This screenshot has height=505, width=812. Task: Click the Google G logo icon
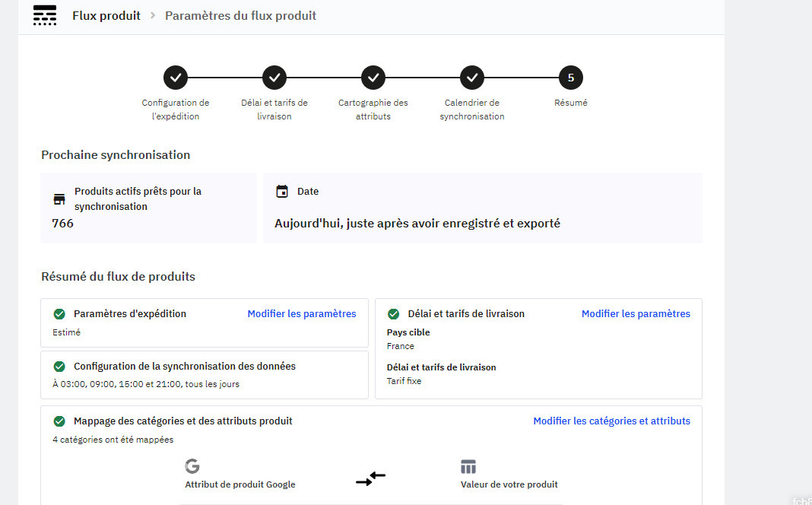click(x=192, y=466)
